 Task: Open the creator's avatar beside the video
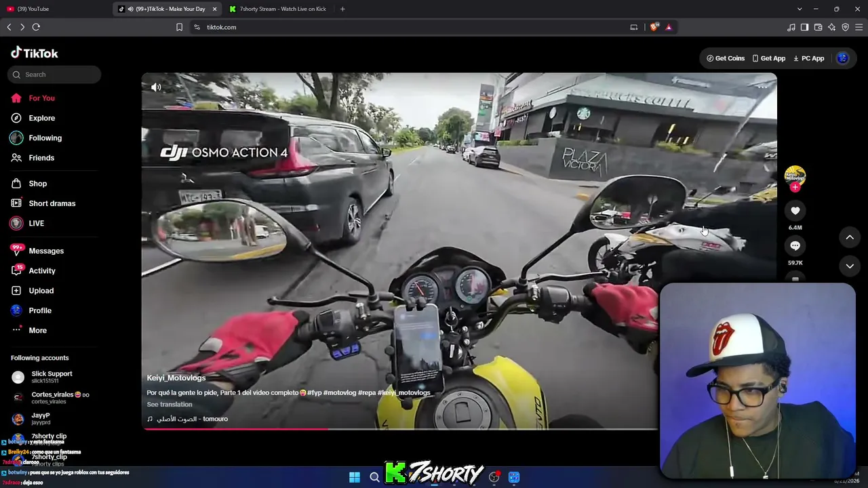coord(795,176)
